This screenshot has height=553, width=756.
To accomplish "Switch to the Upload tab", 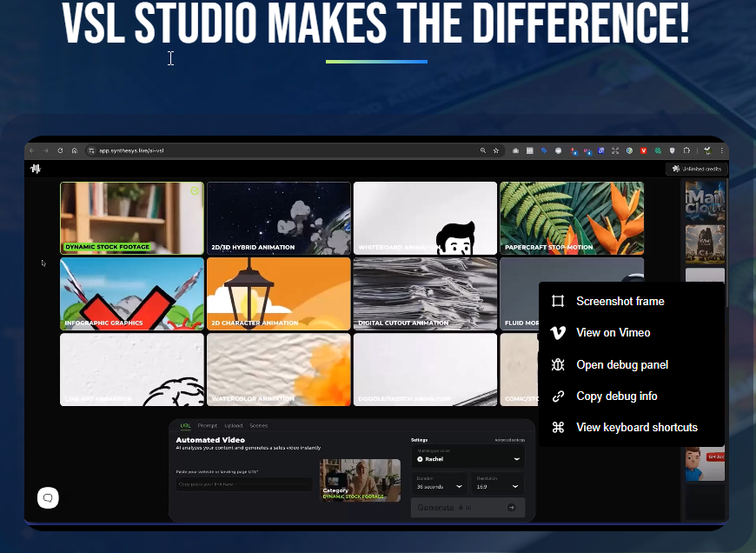I will tap(234, 425).
